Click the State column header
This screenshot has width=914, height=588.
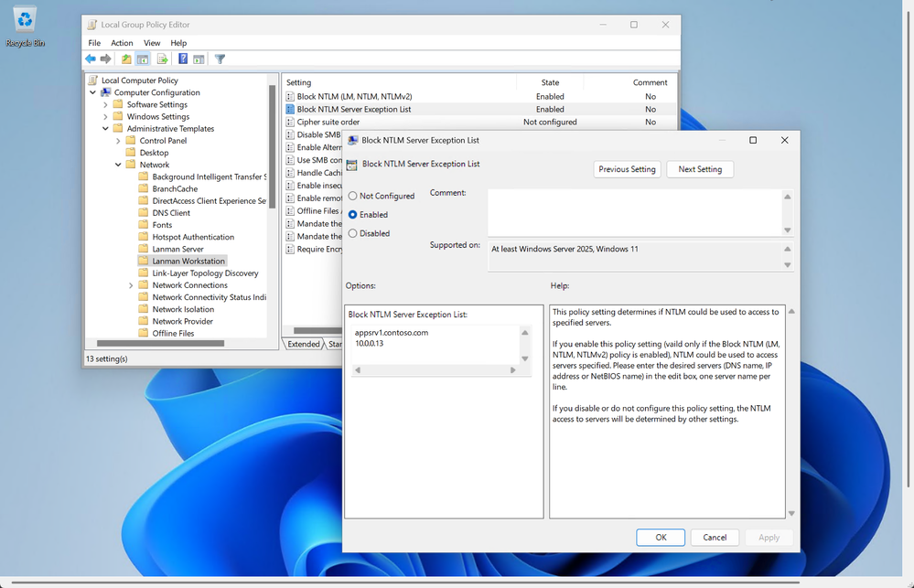pos(550,82)
